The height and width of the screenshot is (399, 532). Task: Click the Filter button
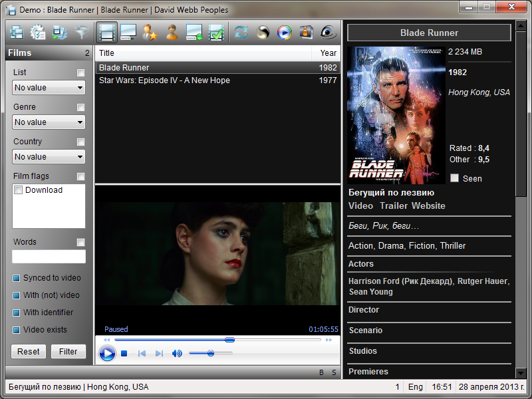tap(68, 352)
